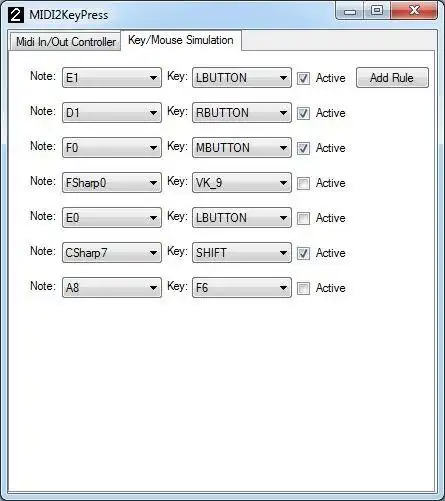Screen dimensions: 445x501
Task: Expand the Key dropdown showing VK_9
Action: coord(242,183)
